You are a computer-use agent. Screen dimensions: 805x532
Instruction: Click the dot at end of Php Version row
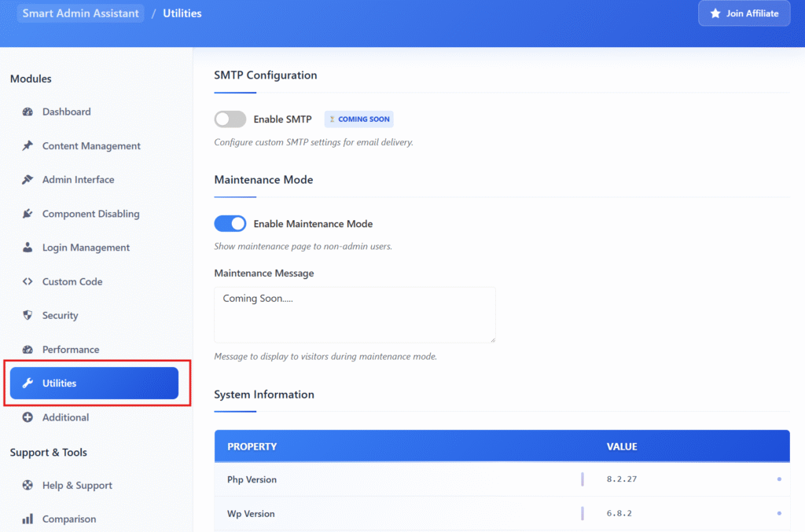coord(779,479)
